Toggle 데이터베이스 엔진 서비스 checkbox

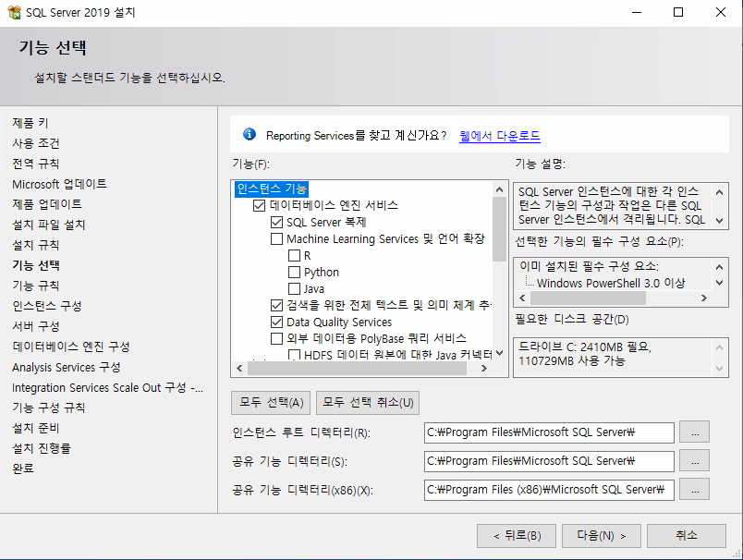(259, 206)
